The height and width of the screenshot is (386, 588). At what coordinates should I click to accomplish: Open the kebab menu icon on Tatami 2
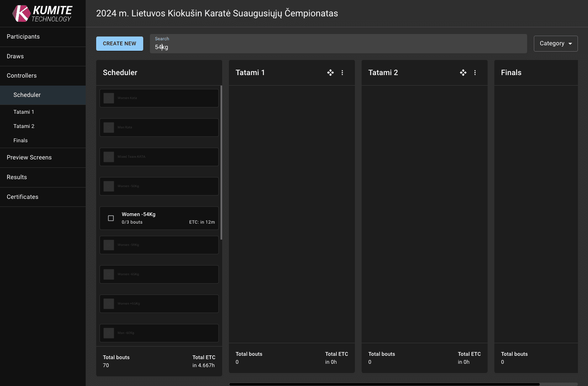[x=475, y=73]
